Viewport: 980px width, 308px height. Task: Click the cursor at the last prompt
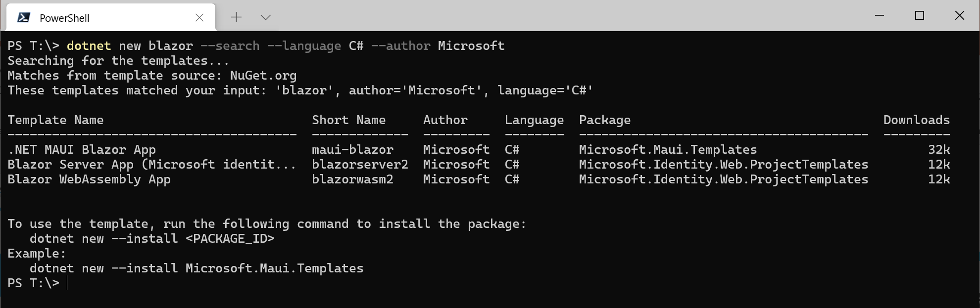point(67,283)
